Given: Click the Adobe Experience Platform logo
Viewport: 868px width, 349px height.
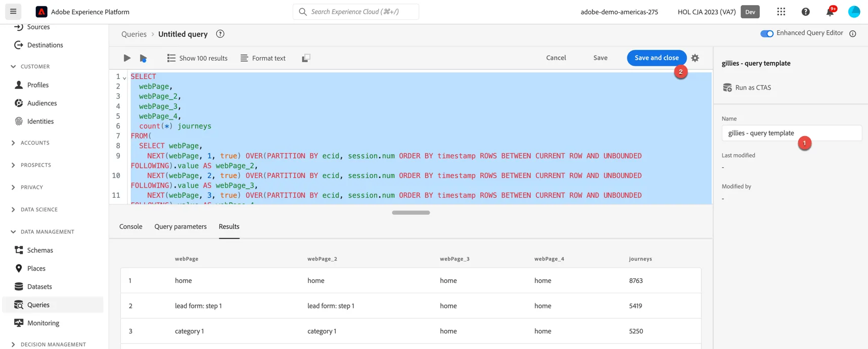Looking at the screenshot, I should click(41, 12).
